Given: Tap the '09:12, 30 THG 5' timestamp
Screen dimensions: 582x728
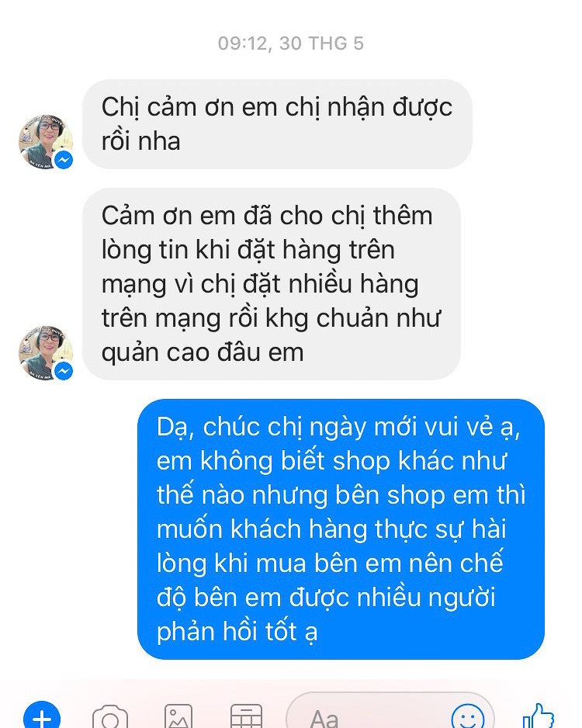Looking at the screenshot, I should [x=291, y=43].
